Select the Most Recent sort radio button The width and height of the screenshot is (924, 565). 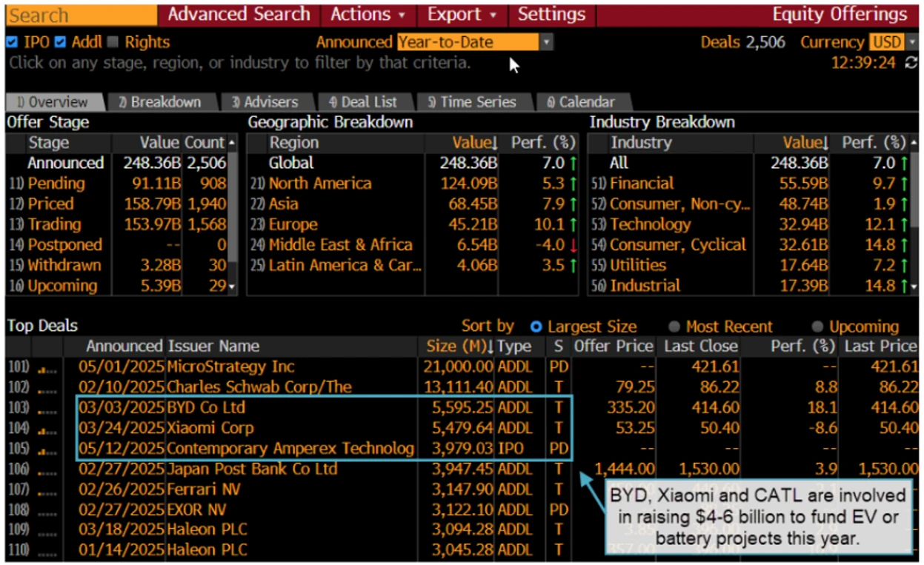pos(674,326)
